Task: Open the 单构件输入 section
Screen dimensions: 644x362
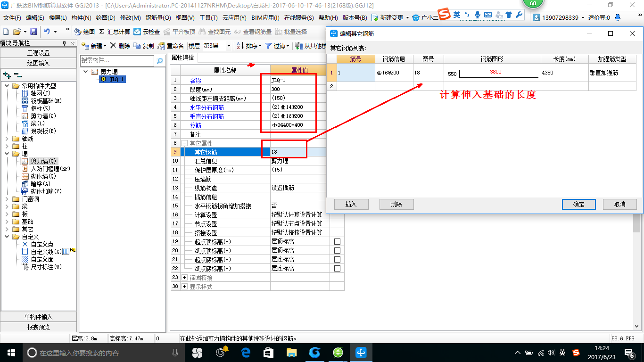Action: pos(38,317)
